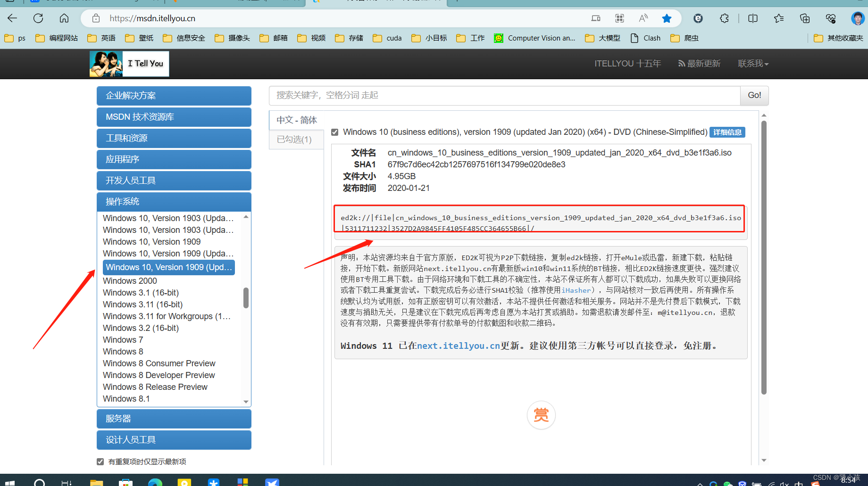Image resolution: width=868 pixels, height=486 pixels.
Task: Open the iHasher link
Action: (x=576, y=290)
